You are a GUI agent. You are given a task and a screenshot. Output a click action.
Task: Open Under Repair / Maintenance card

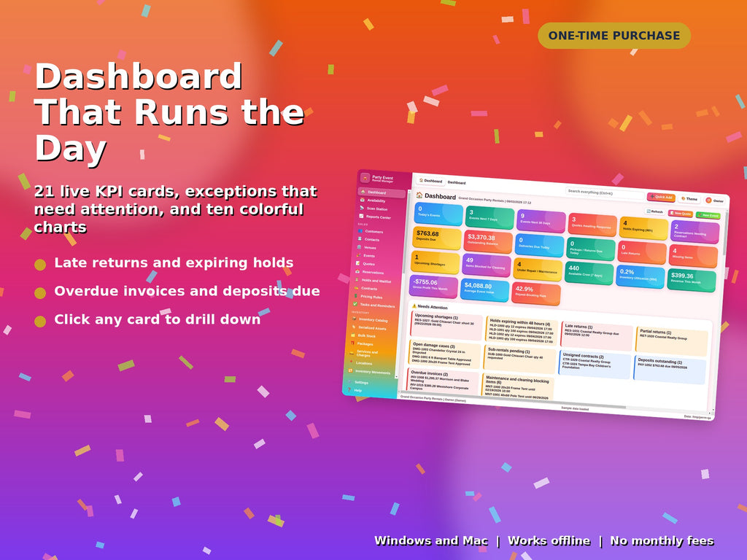(538, 269)
